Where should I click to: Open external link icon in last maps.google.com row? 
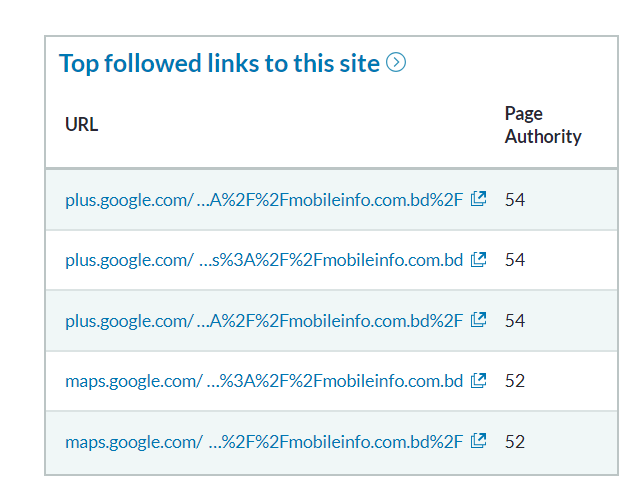479,441
